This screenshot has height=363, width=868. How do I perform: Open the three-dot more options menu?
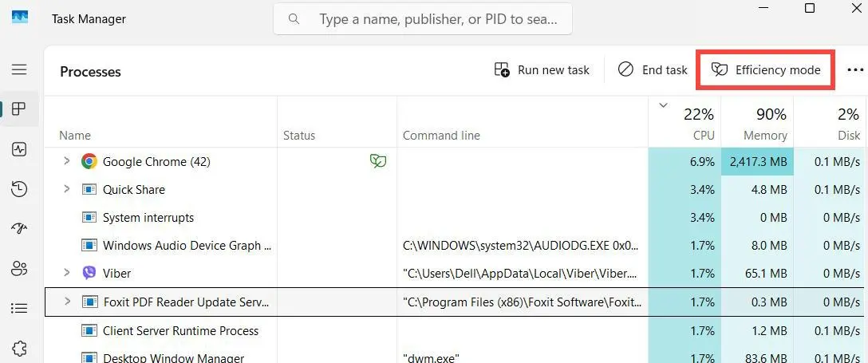click(x=855, y=70)
